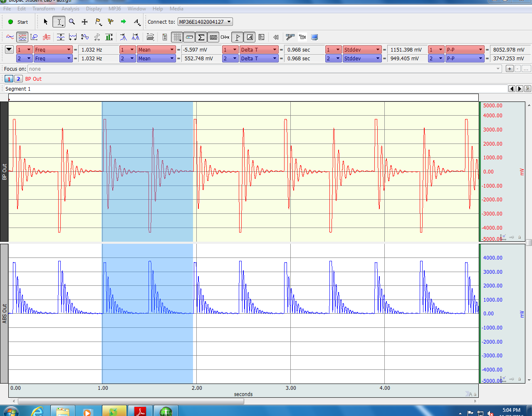The image size is (532, 416).
Task: Click the ABS Out channel label strip
Action: [4, 313]
